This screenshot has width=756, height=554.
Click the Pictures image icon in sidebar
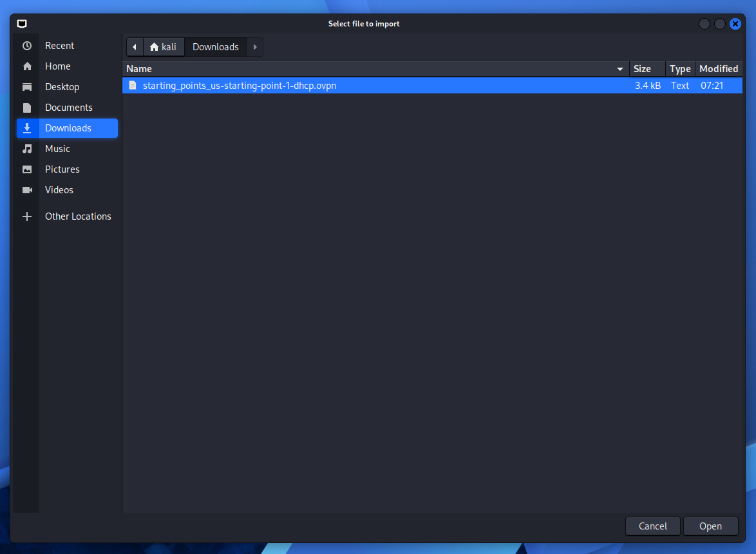(x=27, y=169)
